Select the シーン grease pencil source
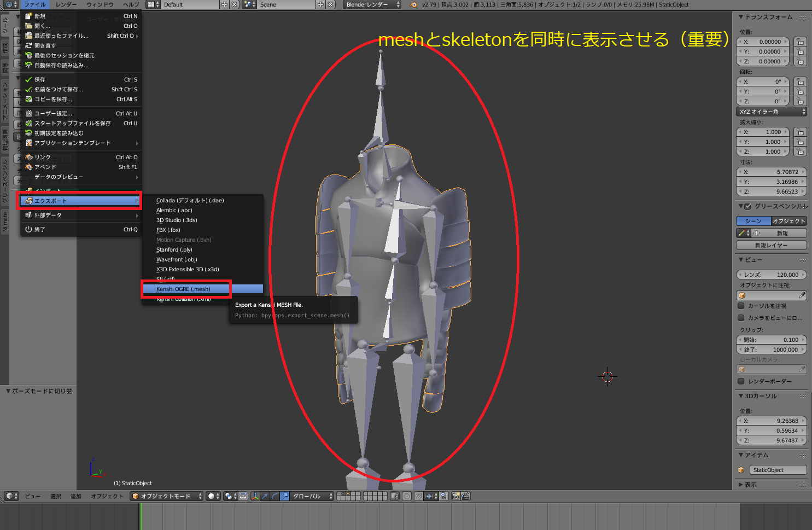 pyautogui.click(x=753, y=221)
